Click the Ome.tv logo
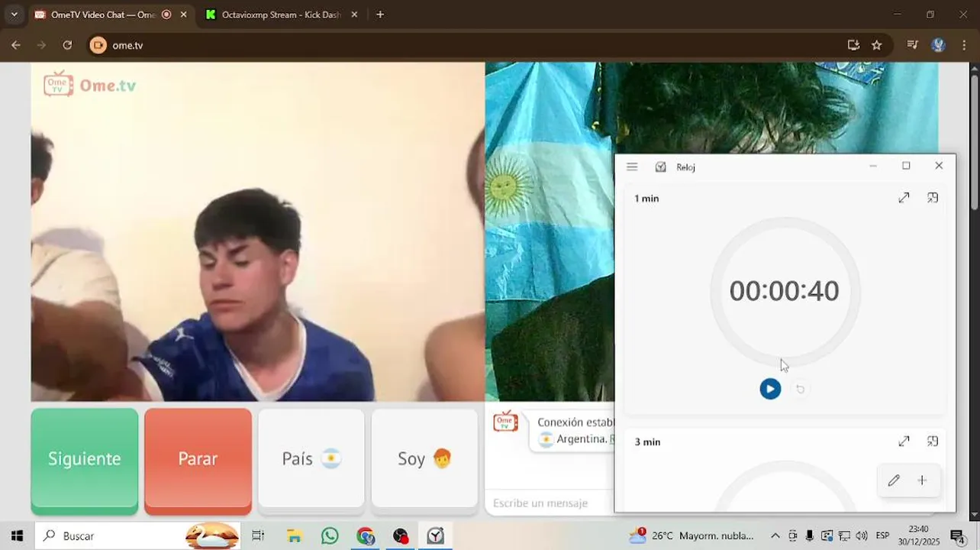The width and height of the screenshot is (980, 550). pos(90,85)
